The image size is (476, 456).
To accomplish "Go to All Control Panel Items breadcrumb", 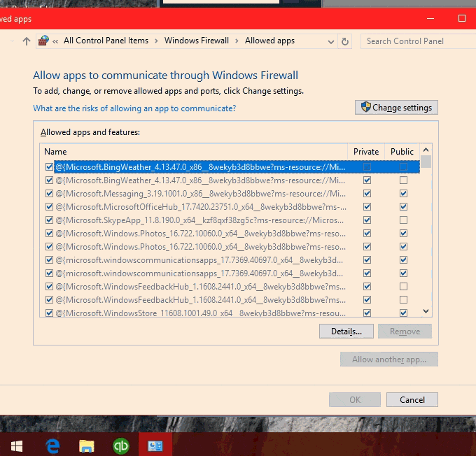I will point(106,41).
